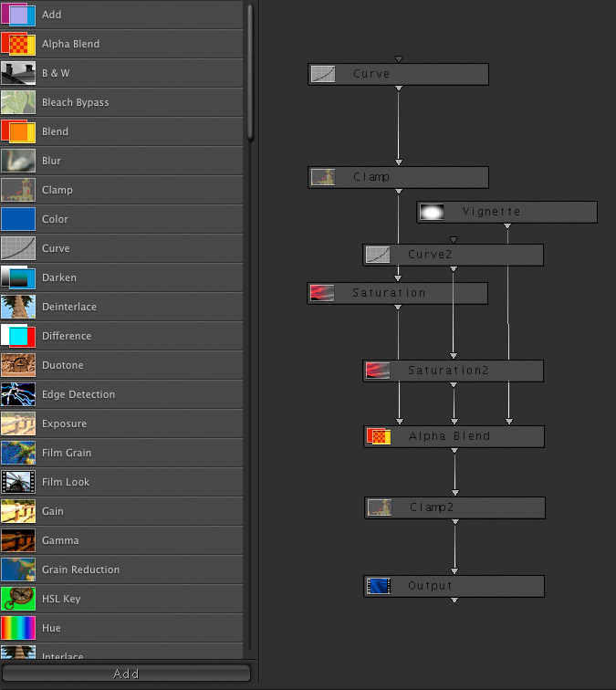Click the Saturation2 node's red thumbnail

click(378, 371)
